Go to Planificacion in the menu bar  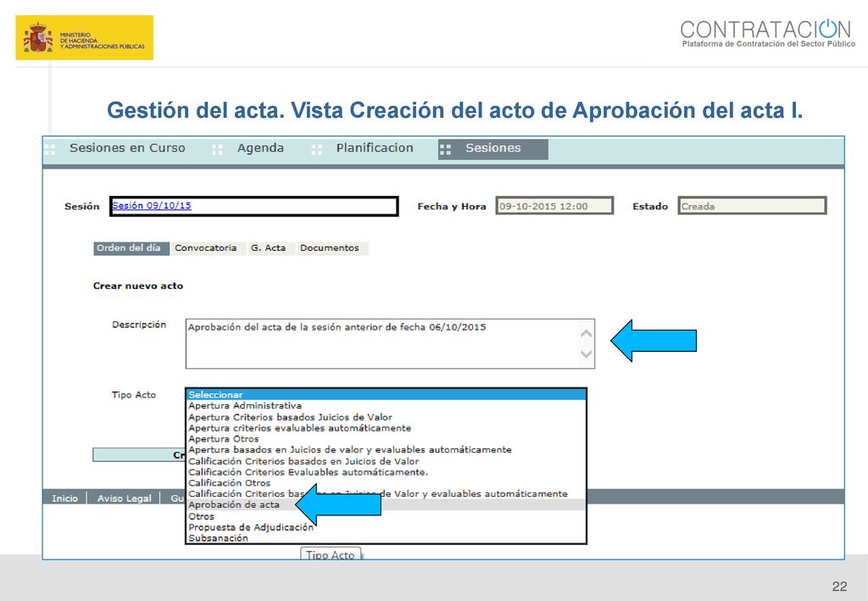(x=375, y=148)
